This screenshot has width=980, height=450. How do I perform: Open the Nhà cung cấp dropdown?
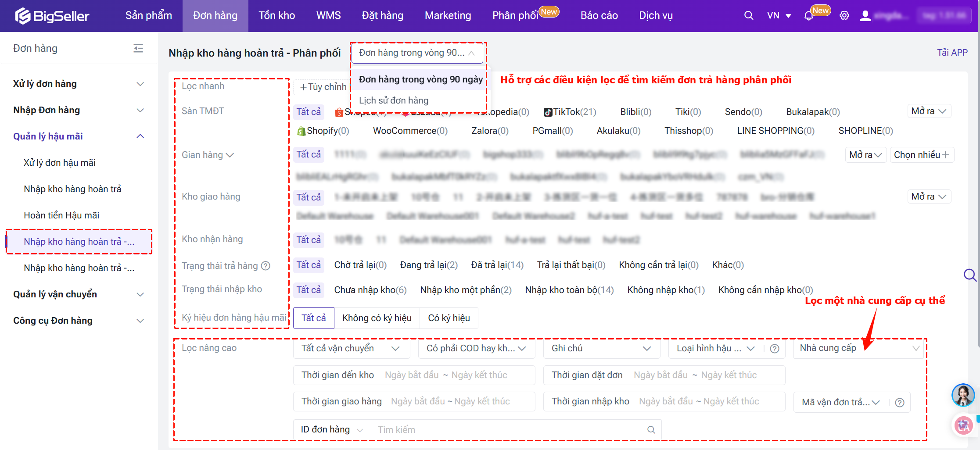coord(859,348)
